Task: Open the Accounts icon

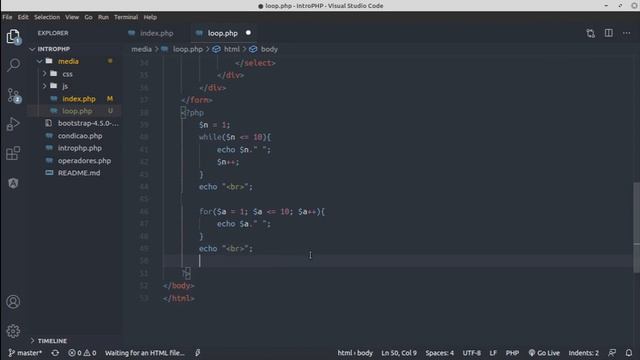Action: point(13,302)
